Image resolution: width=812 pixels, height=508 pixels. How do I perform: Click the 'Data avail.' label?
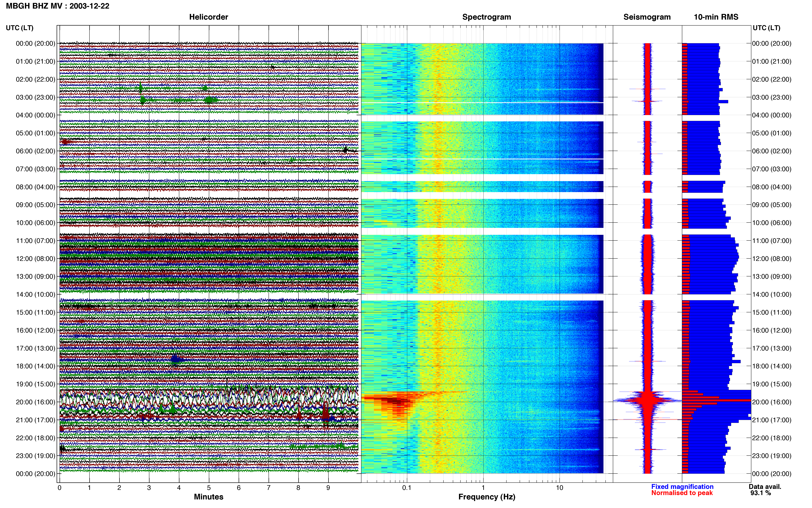(765, 486)
